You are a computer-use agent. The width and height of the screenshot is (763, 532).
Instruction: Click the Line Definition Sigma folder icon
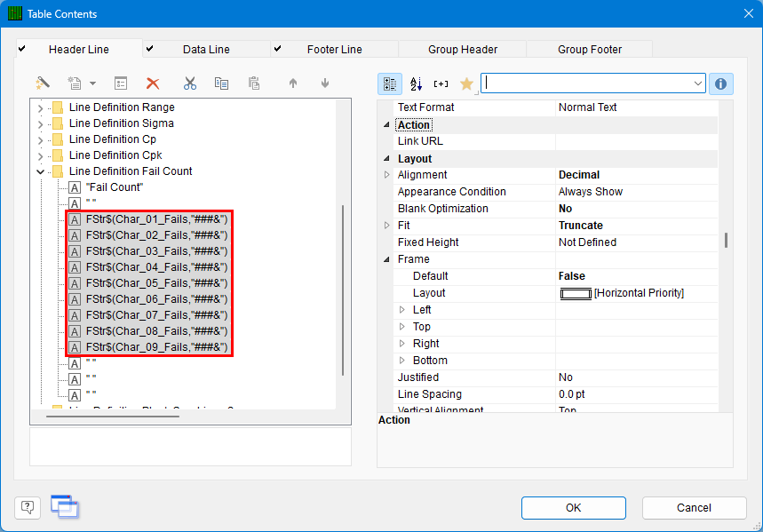58,123
